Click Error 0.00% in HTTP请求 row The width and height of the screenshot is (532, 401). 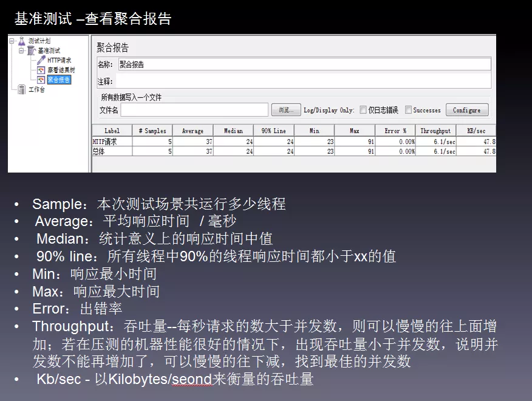395,142
